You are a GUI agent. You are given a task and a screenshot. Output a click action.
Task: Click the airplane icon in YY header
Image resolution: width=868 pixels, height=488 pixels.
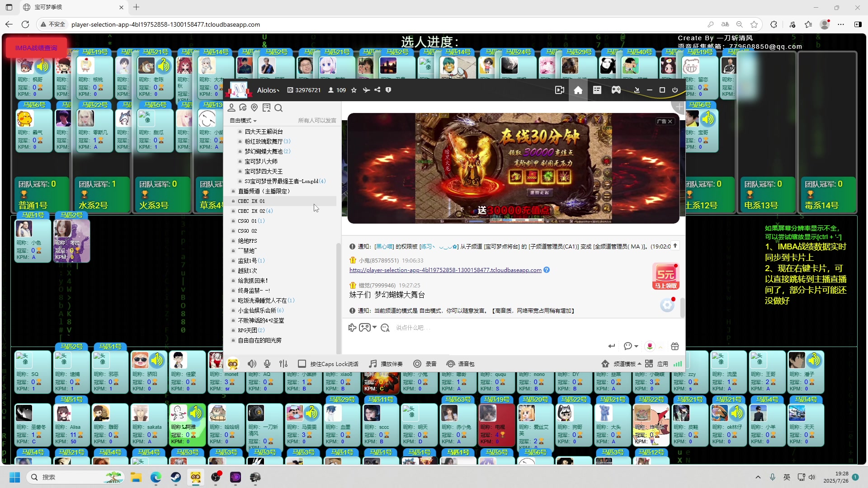tap(366, 90)
